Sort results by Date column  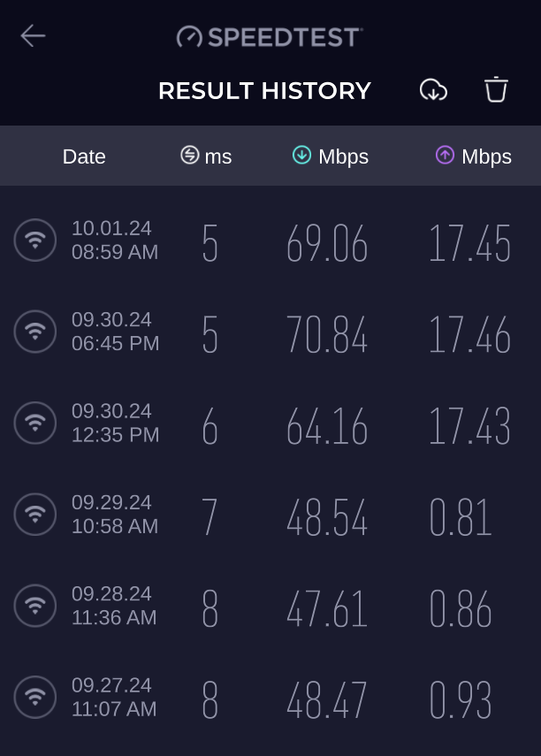84,157
